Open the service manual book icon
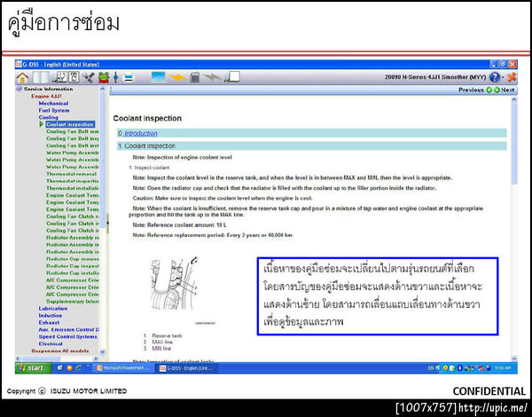The width and height of the screenshot is (532, 417). [x=41, y=78]
